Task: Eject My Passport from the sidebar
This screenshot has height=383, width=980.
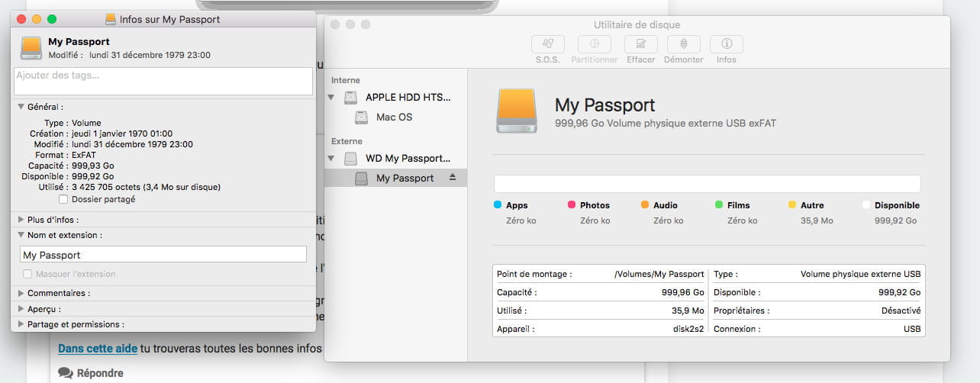Action: click(452, 178)
